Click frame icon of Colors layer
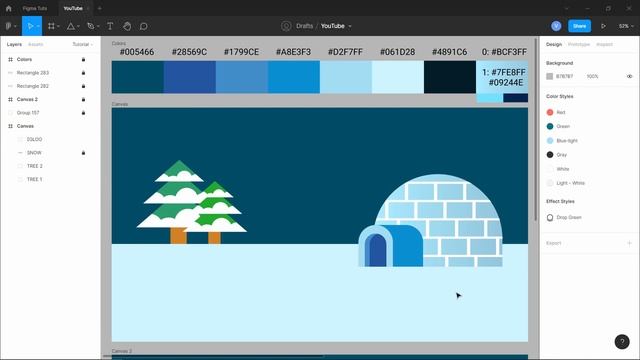Viewport: 640px width, 360px height. [x=10, y=60]
